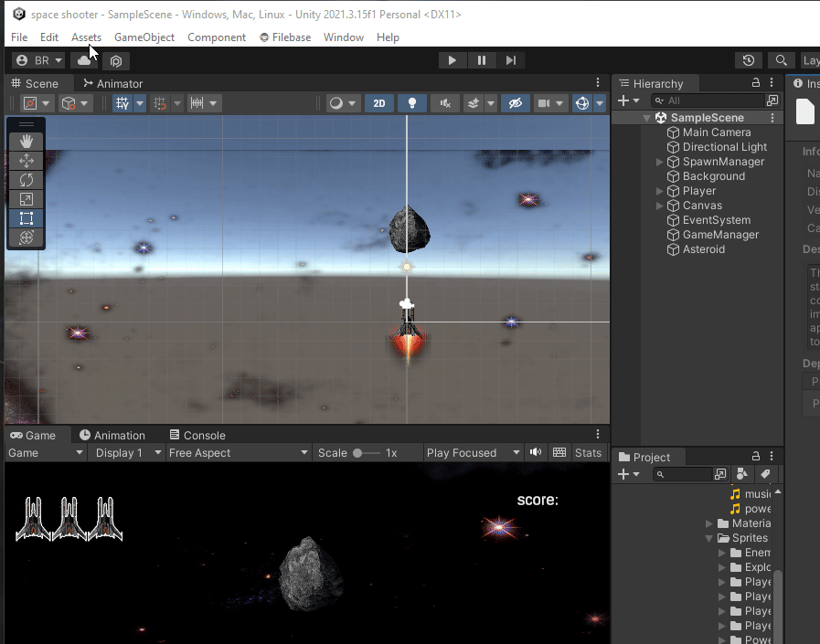Open the Unity search window
820x644 pixels.
pos(780,59)
